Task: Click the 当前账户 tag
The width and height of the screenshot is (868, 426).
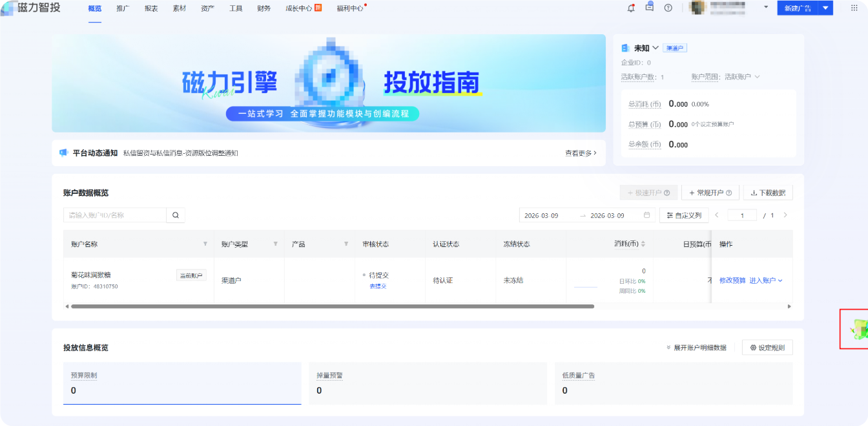Action: [191, 275]
